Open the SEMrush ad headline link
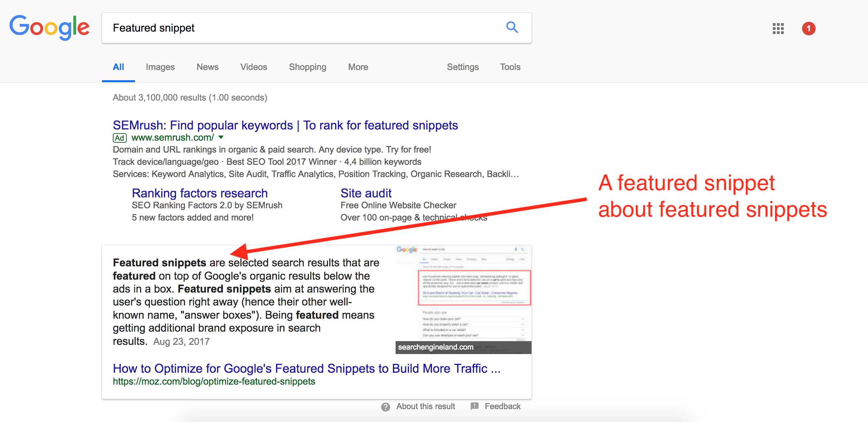 285,125
